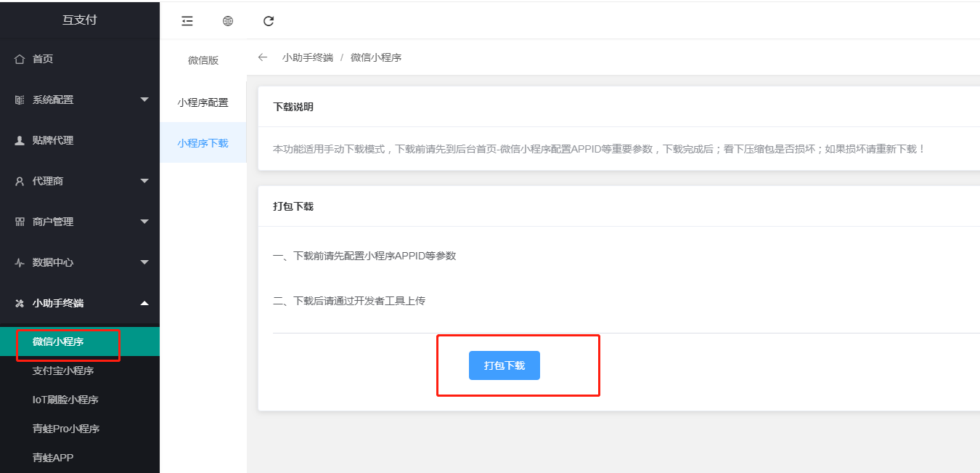Select 微信小程序 in the sidebar
Screen dimensions: 980x473
(80, 341)
